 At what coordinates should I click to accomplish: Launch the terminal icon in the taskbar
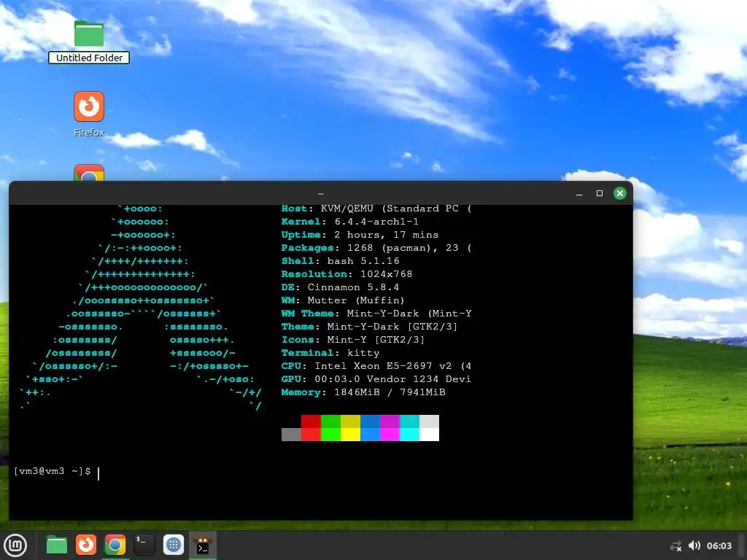pos(144,545)
